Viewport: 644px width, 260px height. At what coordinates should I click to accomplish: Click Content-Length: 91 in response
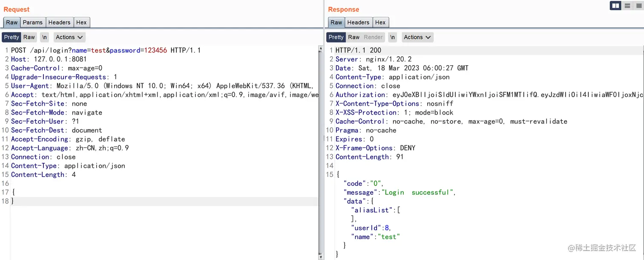pos(370,157)
